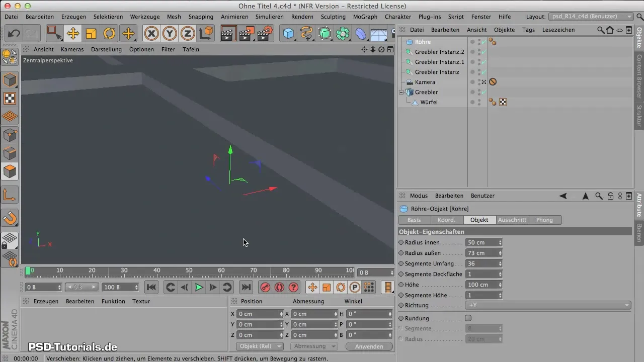Toggle Röhre visibility dots

pos(479,42)
